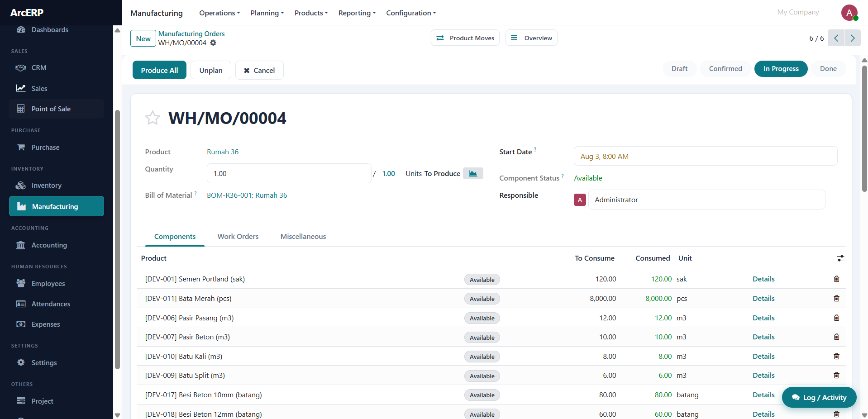Screen dimensions: 868x419
Task: Create a New manufacturing order
Action: (x=143, y=38)
